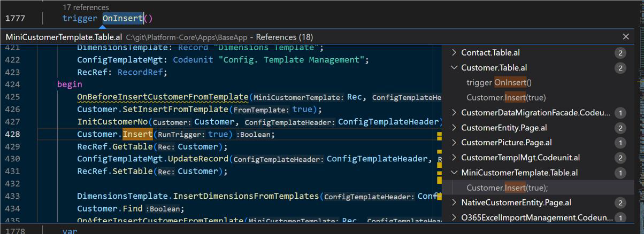The width and height of the screenshot is (644, 234).
Task: Click the highlighted Insert call on line 428
Action: click(138, 134)
